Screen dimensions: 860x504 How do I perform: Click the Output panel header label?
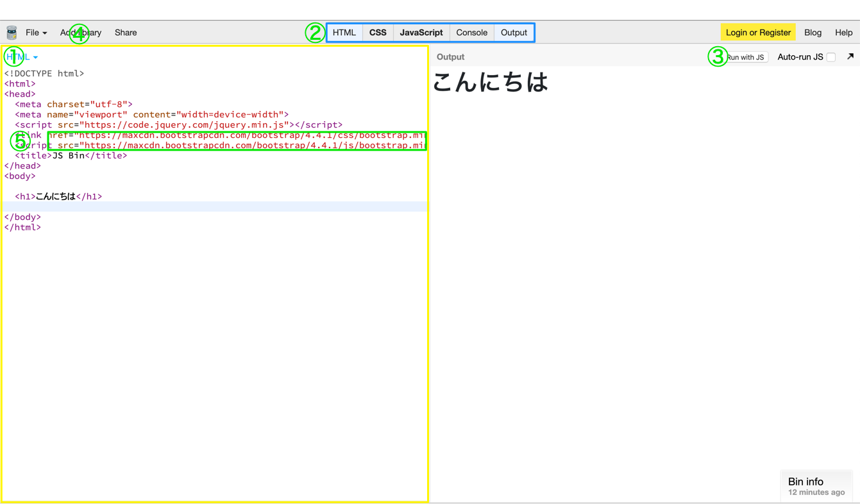pyautogui.click(x=450, y=56)
